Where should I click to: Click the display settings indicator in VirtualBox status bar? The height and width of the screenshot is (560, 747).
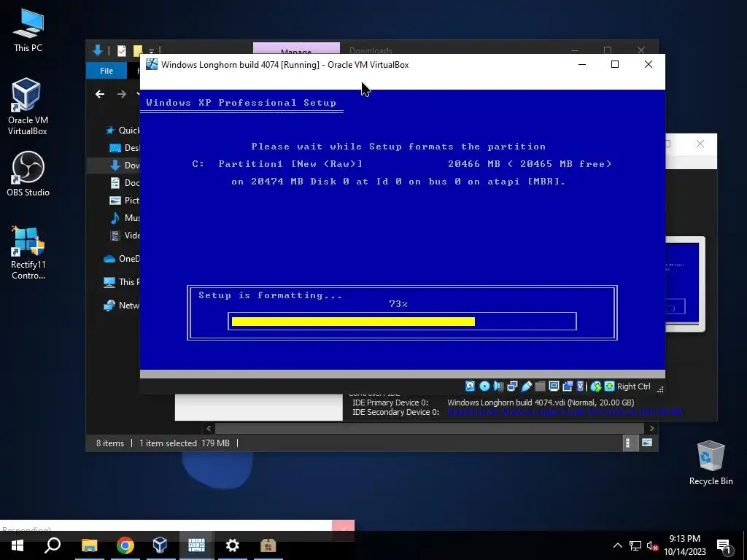[554, 386]
